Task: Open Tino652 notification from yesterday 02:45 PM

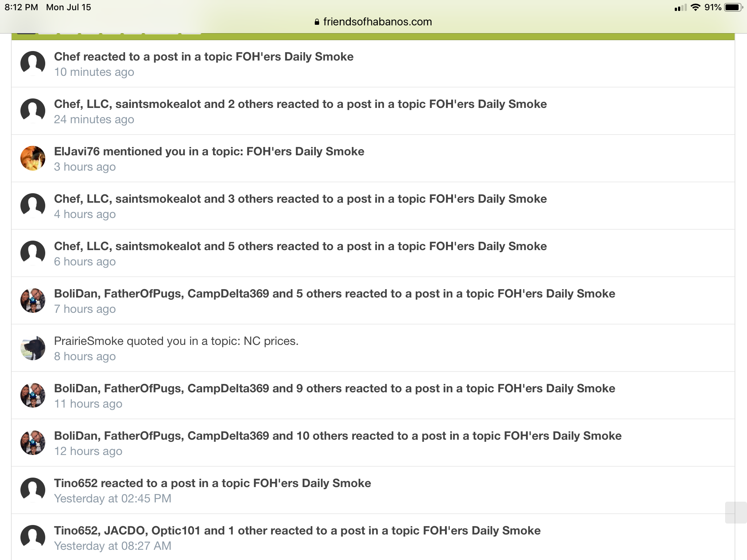Action: [373, 490]
